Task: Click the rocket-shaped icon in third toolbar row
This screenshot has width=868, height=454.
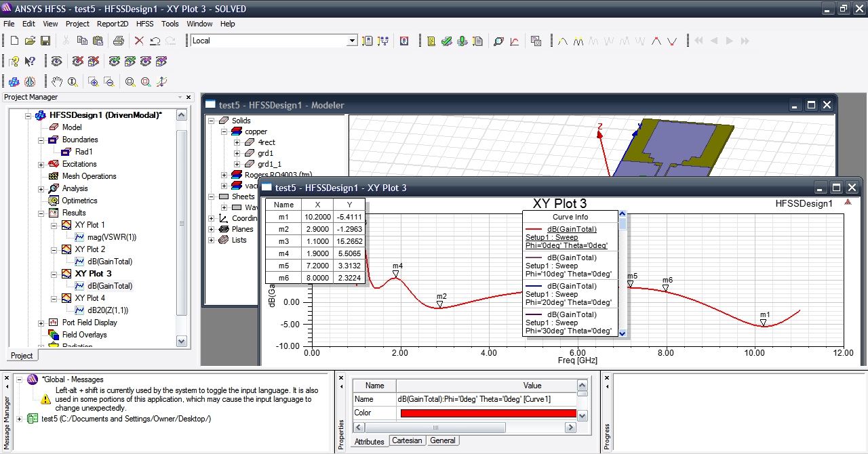Action: (x=30, y=82)
